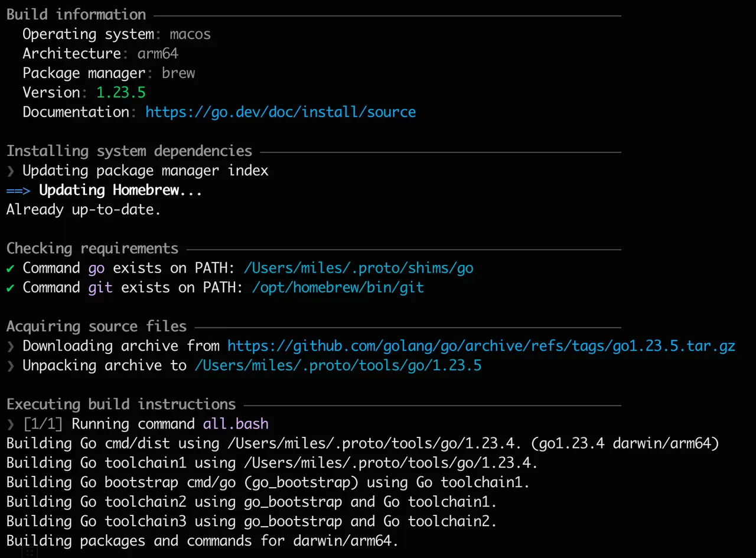Click the 'Executing build instructions' heading
Image resolution: width=756 pixels, height=558 pixels.
121,404
